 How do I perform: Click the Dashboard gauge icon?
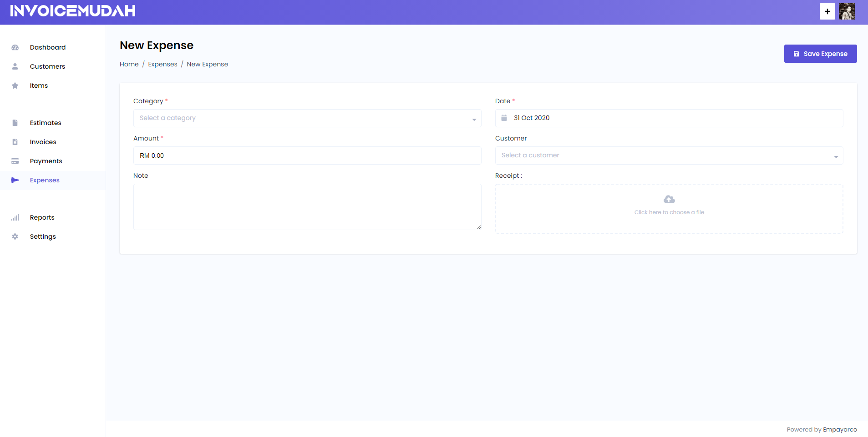click(15, 47)
